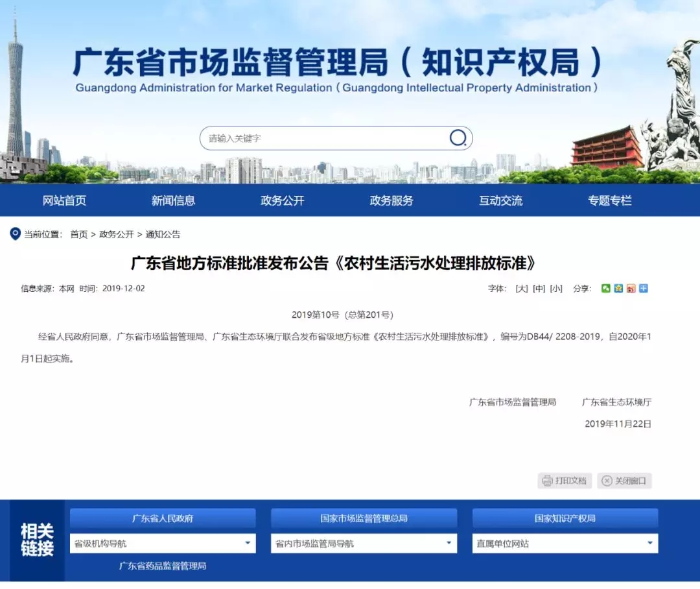This screenshot has height=589, width=700.
Task: Click the 关闭窗口 button
Action: [624, 481]
